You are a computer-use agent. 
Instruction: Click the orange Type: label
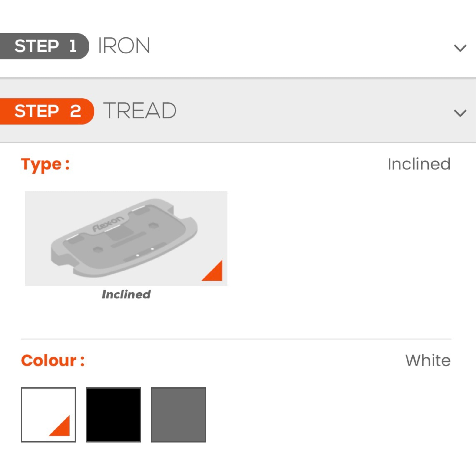pyautogui.click(x=45, y=164)
